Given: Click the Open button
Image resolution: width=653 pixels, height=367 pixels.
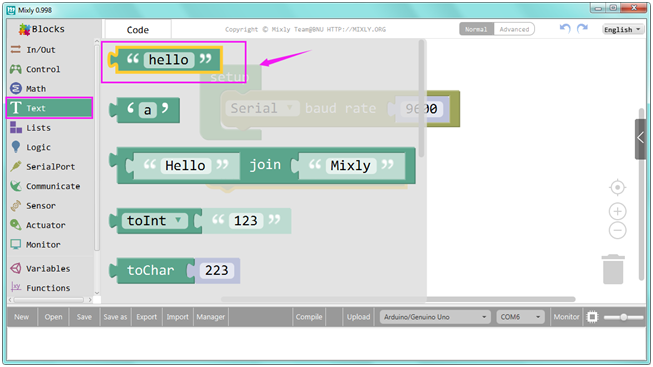Looking at the screenshot, I should coord(53,317).
